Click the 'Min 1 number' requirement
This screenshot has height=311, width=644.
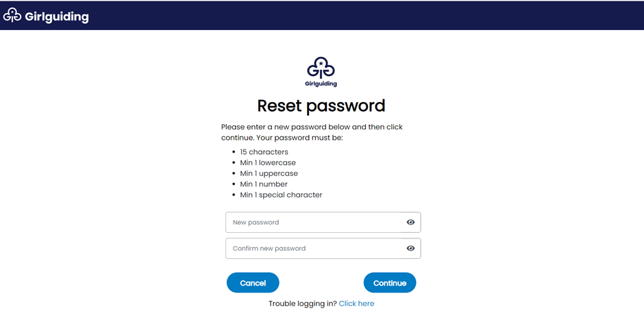(x=264, y=184)
